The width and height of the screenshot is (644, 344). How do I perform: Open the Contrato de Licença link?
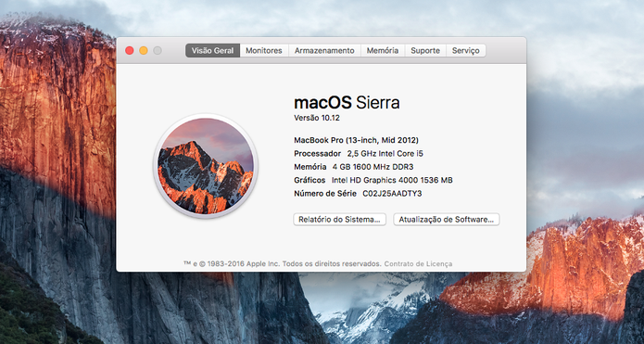tap(418, 264)
